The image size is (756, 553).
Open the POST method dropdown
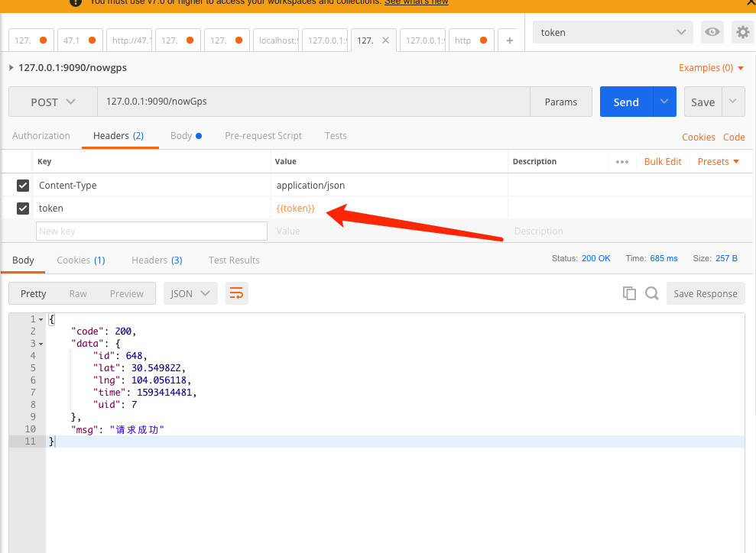point(52,101)
